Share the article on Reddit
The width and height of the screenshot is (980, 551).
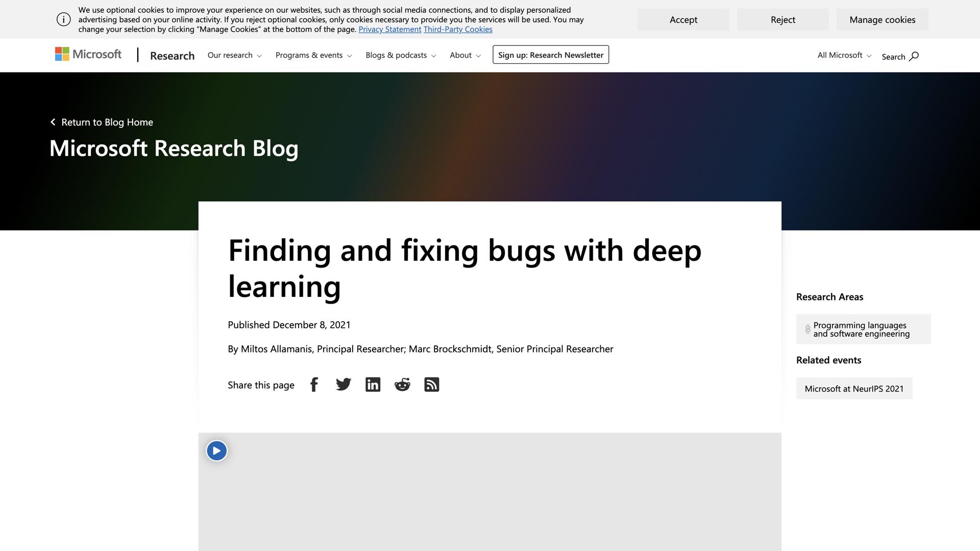click(x=402, y=385)
